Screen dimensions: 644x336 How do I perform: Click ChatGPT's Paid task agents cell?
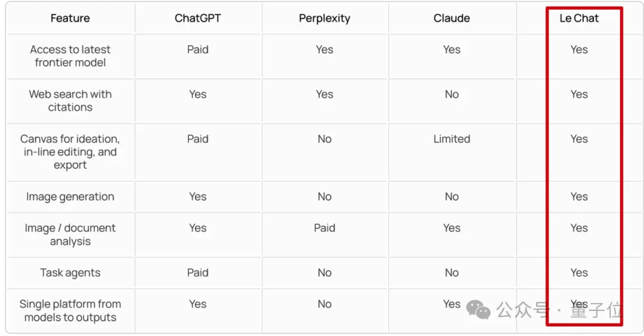tap(197, 273)
